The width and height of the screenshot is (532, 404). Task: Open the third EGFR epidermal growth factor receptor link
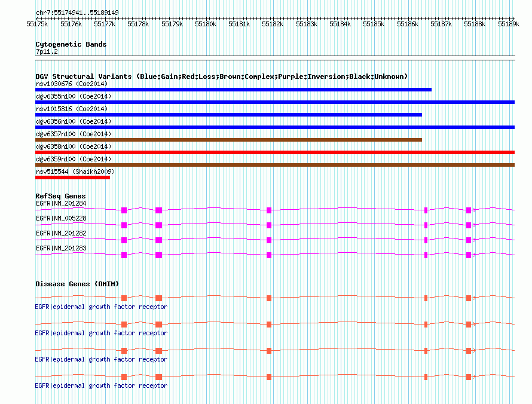click(101, 360)
